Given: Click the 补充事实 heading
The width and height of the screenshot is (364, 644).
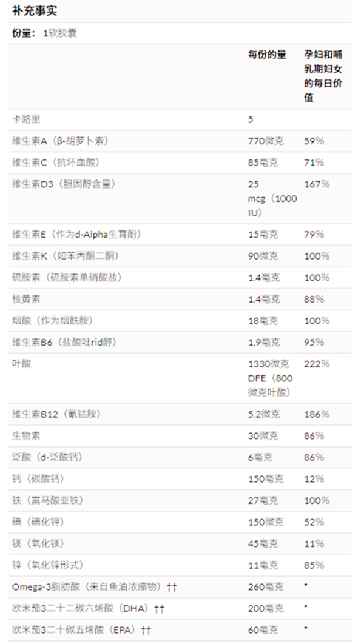Looking at the screenshot, I should 35,11.
